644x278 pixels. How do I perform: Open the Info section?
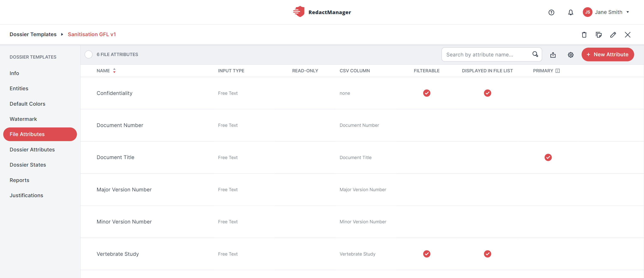tap(14, 73)
